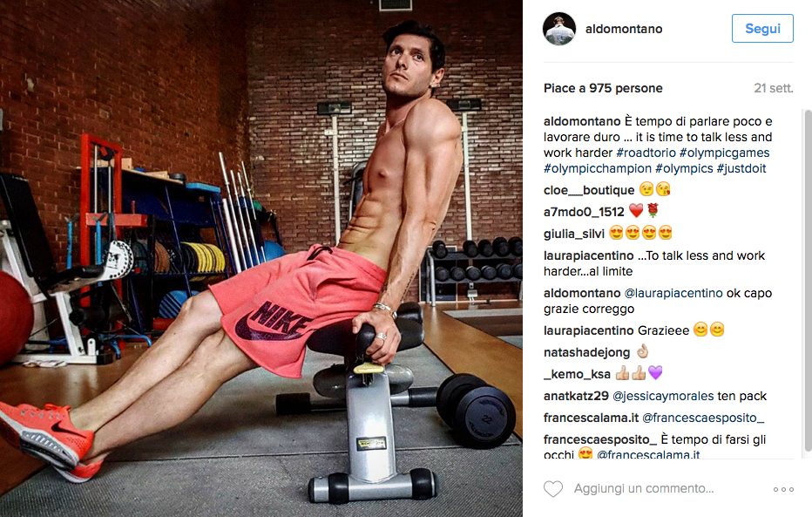This screenshot has width=812, height=517.
Task: Open aldomontano's profile picture avatar
Action: (559, 29)
